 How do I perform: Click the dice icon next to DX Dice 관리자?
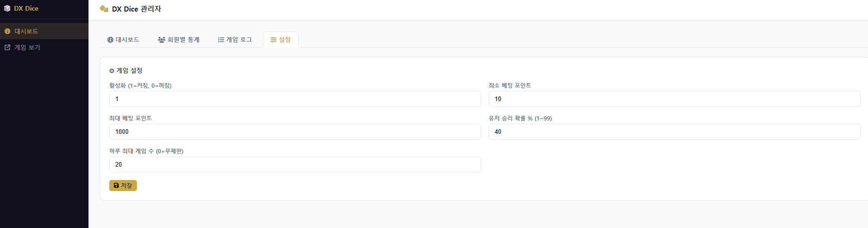click(x=104, y=9)
